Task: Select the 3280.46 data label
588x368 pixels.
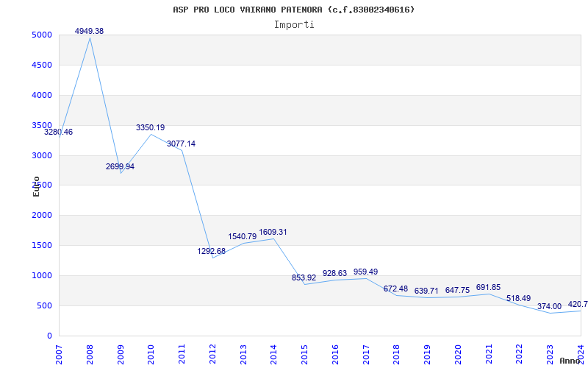Action: point(59,132)
